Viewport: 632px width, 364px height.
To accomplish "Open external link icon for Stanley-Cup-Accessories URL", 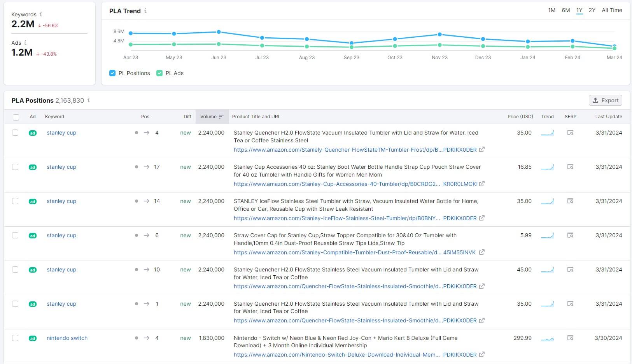I will click(x=482, y=184).
